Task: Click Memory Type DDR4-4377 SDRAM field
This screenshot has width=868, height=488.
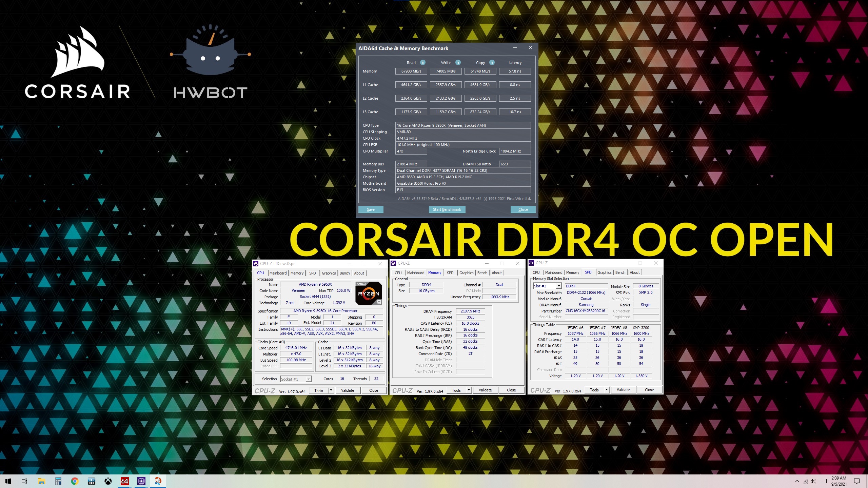Action: tap(463, 170)
